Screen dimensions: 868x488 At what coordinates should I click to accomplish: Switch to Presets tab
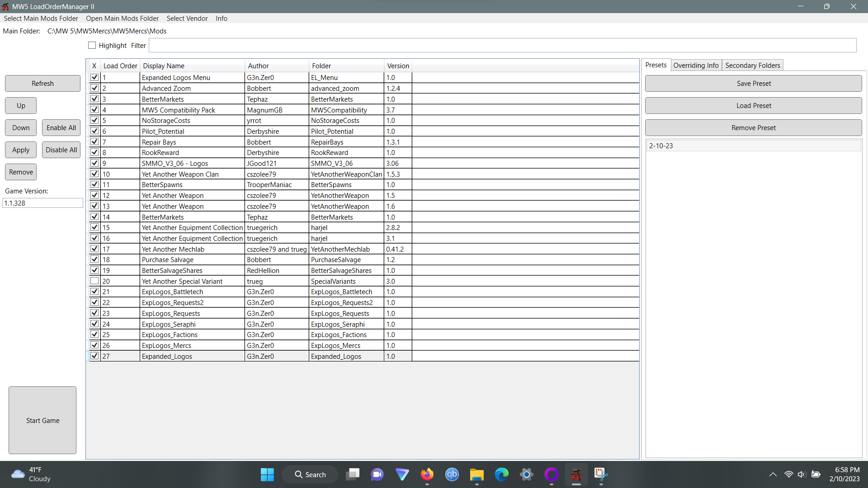click(656, 65)
